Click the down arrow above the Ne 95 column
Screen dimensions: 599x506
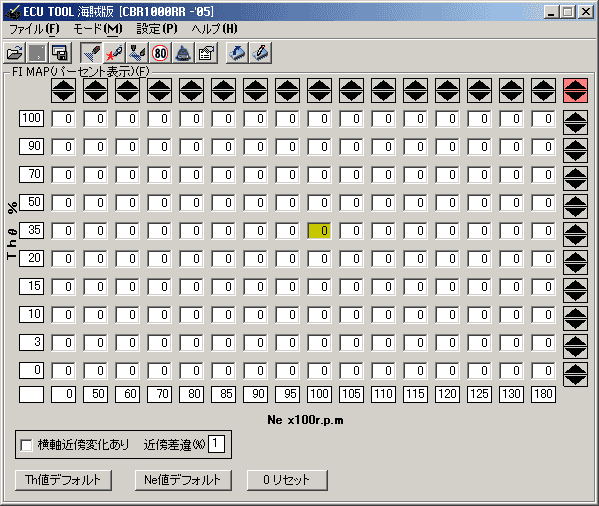tap(288, 96)
